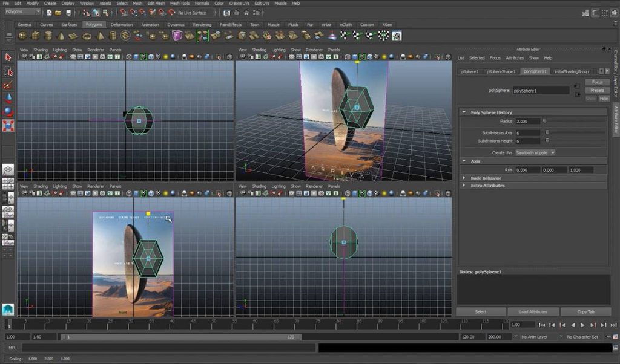
Task: Collapse the Poly Sphere History section
Action: point(464,112)
